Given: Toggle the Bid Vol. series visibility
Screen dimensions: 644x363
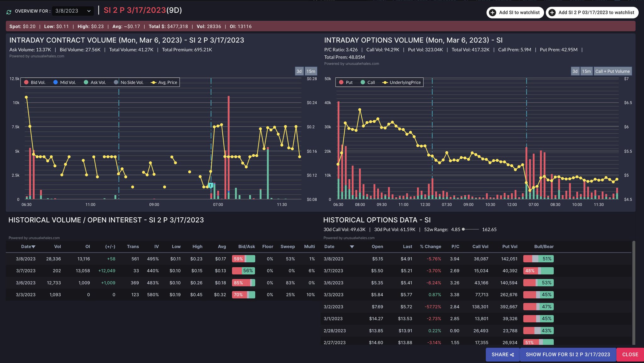Looking at the screenshot, I should click(26, 82).
